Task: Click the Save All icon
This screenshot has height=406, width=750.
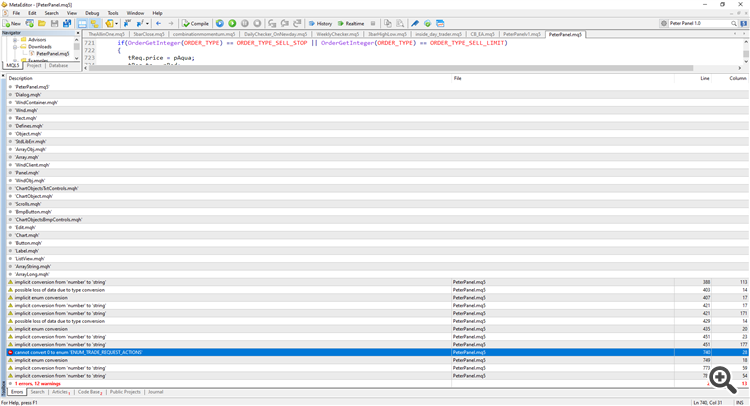Action: tap(67, 23)
